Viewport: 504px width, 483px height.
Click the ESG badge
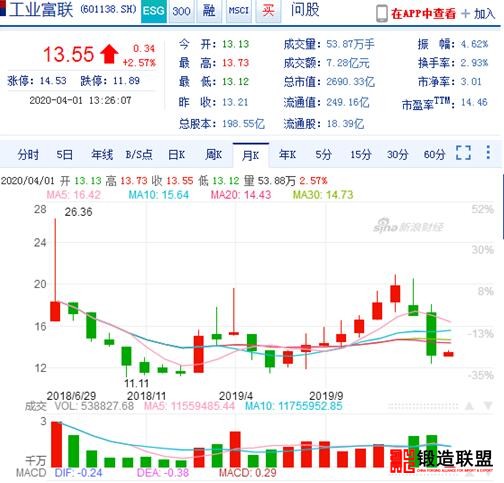coord(154,11)
